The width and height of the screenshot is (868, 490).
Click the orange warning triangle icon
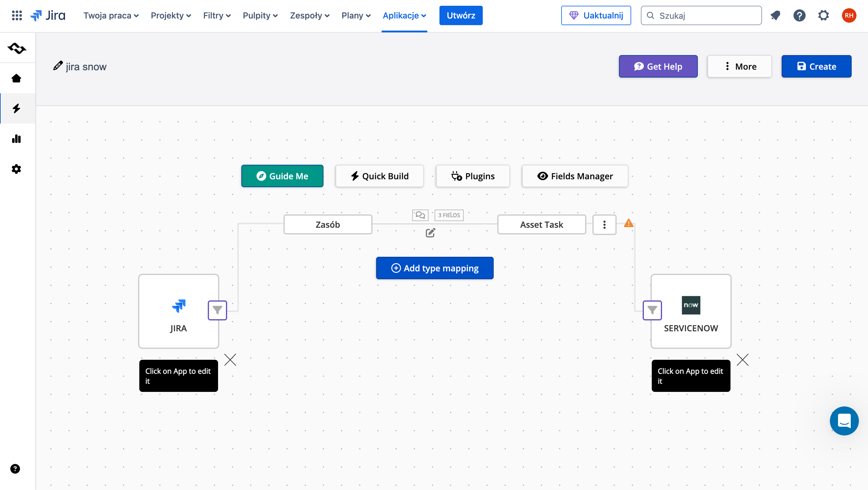628,223
